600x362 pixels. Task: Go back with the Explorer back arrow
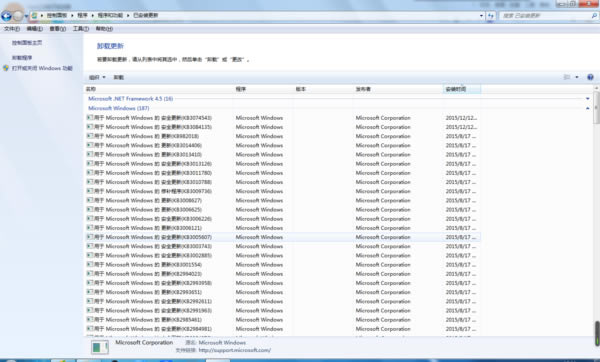(6, 16)
